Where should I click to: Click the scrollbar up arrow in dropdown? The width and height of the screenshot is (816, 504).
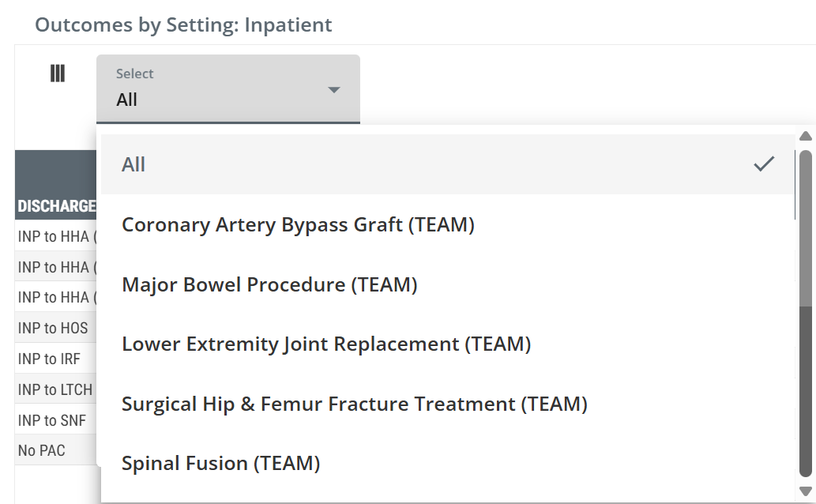pyautogui.click(x=806, y=136)
